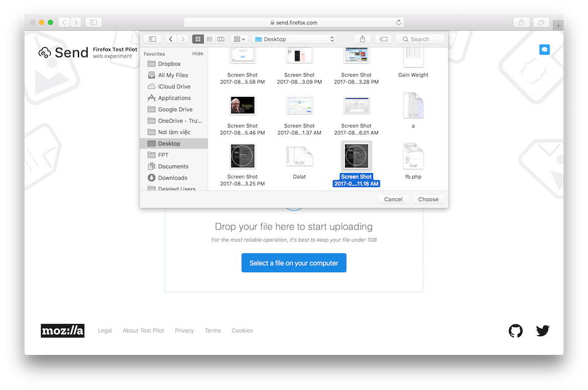The image size is (588, 390).
Task: Click the Choose button
Action: [x=428, y=199]
